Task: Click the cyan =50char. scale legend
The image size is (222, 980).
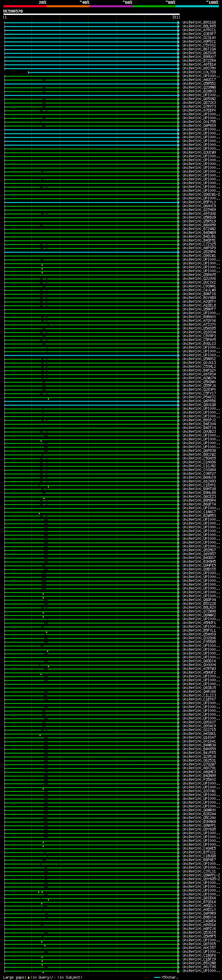Action: point(165,977)
